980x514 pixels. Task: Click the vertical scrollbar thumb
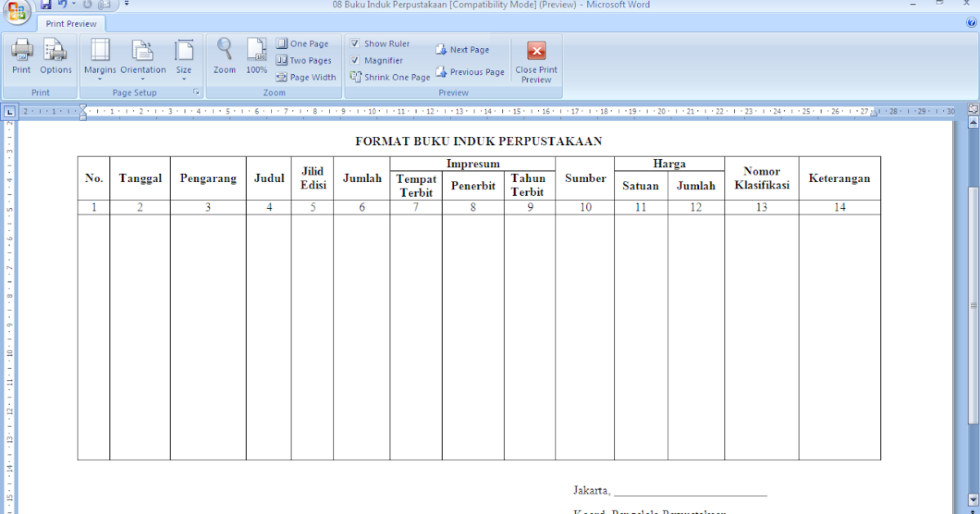click(x=973, y=305)
